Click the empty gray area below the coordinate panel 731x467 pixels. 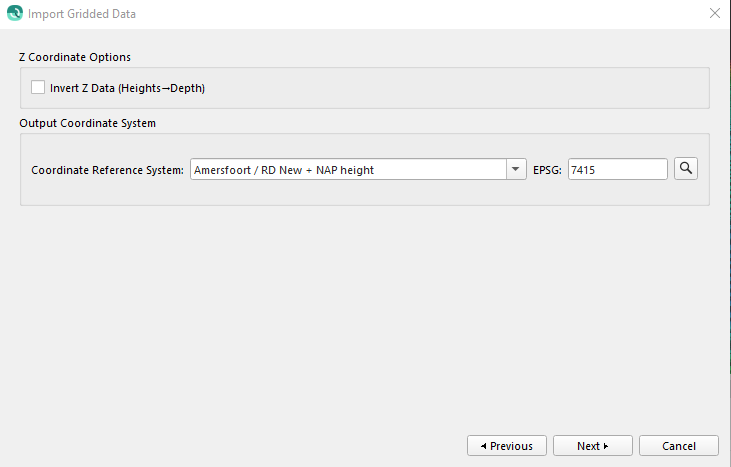click(x=365, y=320)
